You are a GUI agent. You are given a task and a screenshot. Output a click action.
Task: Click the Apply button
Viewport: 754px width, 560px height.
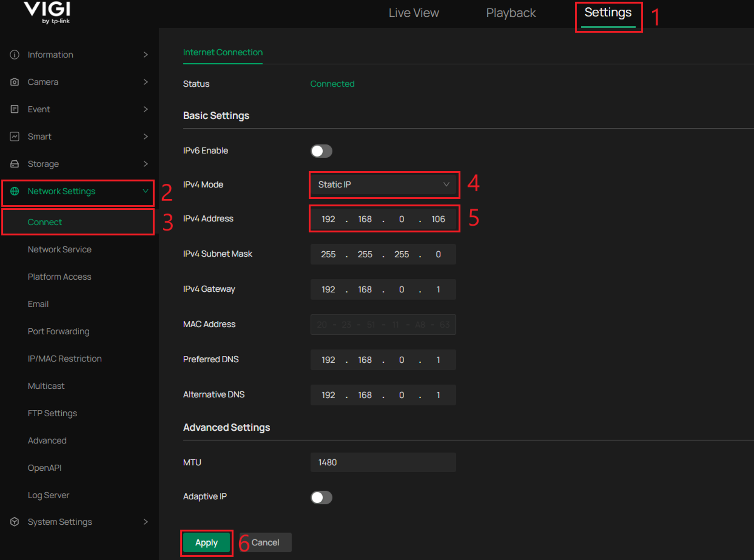tap(207, 543)
